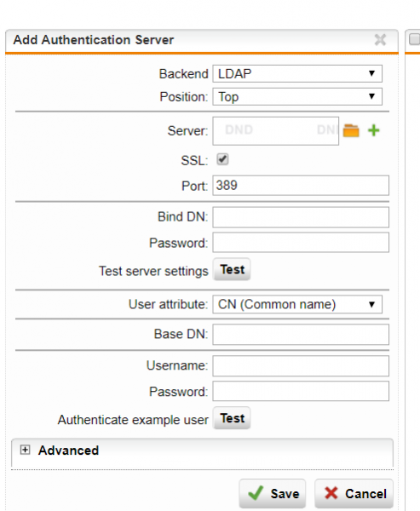
Task: Open the Backend LDAP dropdown
Action: coord(297,73)
